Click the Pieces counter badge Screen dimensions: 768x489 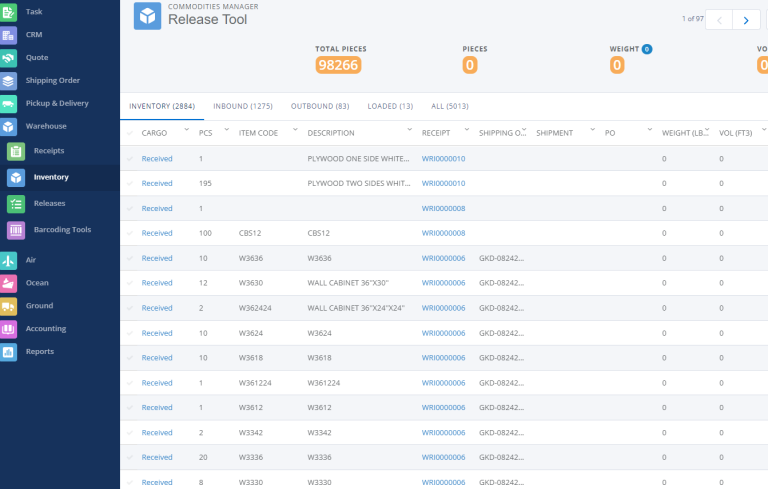coord(470,65)
